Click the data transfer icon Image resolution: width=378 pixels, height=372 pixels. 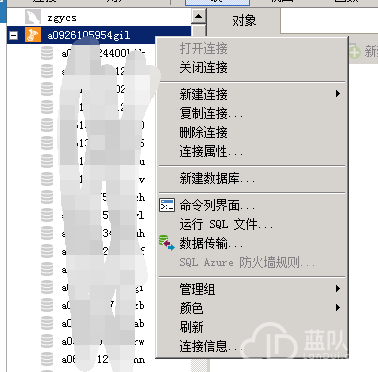coord(167,243)
